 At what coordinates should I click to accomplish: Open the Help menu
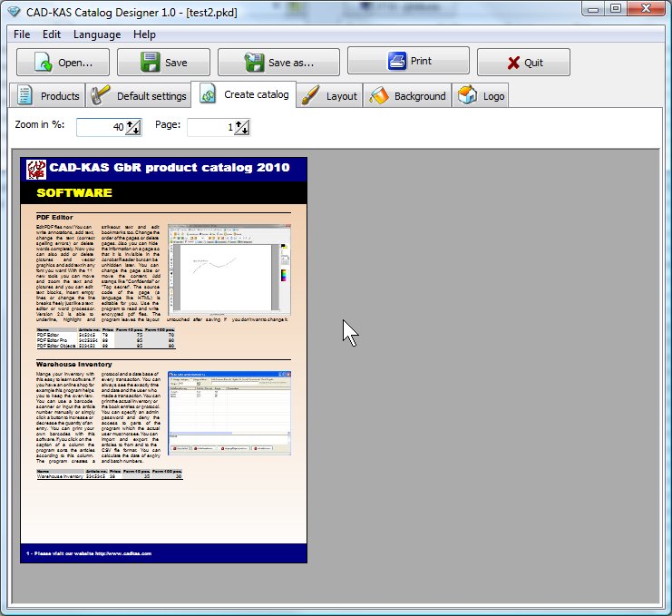coord(144,34)
